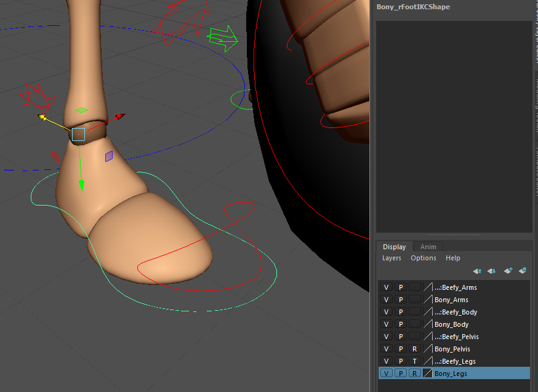Click the empty display-type box on Bony_Body

click(x=414, y=324)
